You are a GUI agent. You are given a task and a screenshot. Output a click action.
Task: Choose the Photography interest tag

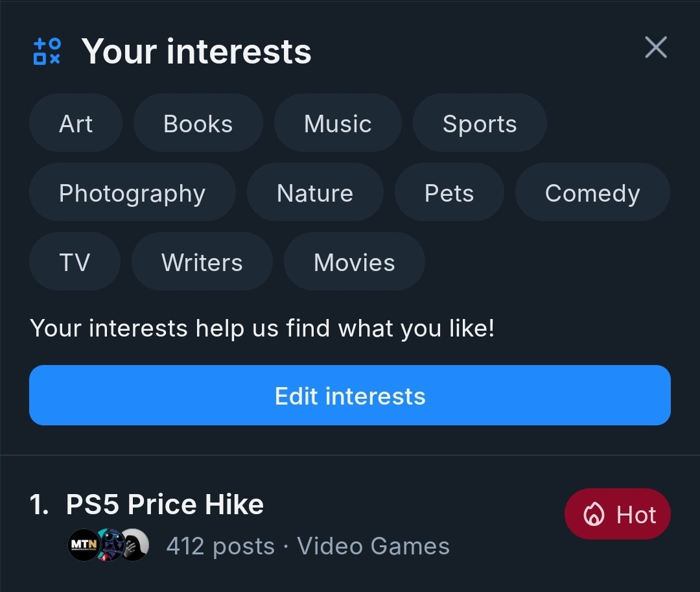[133, 193]
